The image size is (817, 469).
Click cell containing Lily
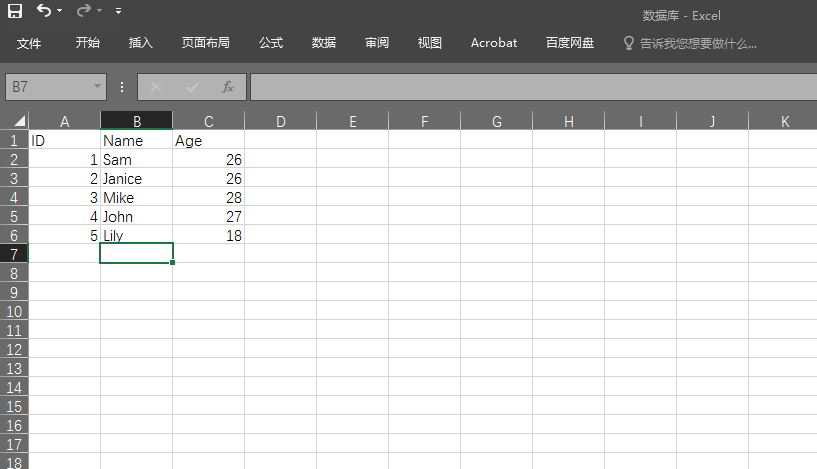click(137, 235)
